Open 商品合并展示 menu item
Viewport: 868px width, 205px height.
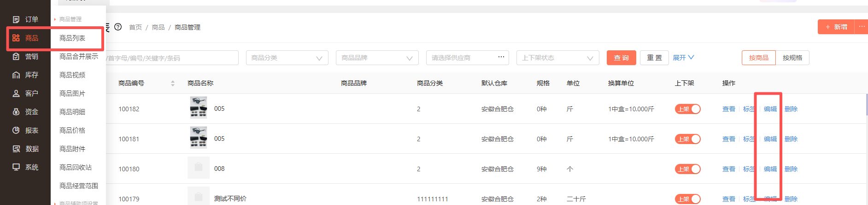coord(79,56)
